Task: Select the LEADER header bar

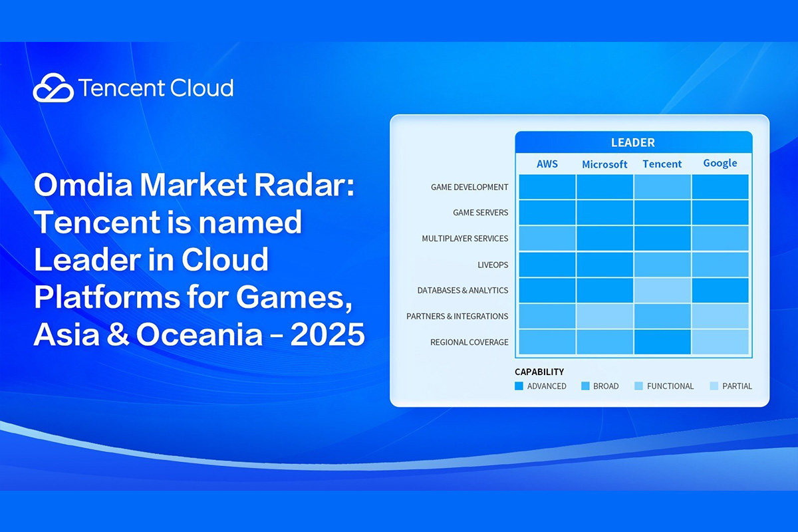Action: coord(633,142)
